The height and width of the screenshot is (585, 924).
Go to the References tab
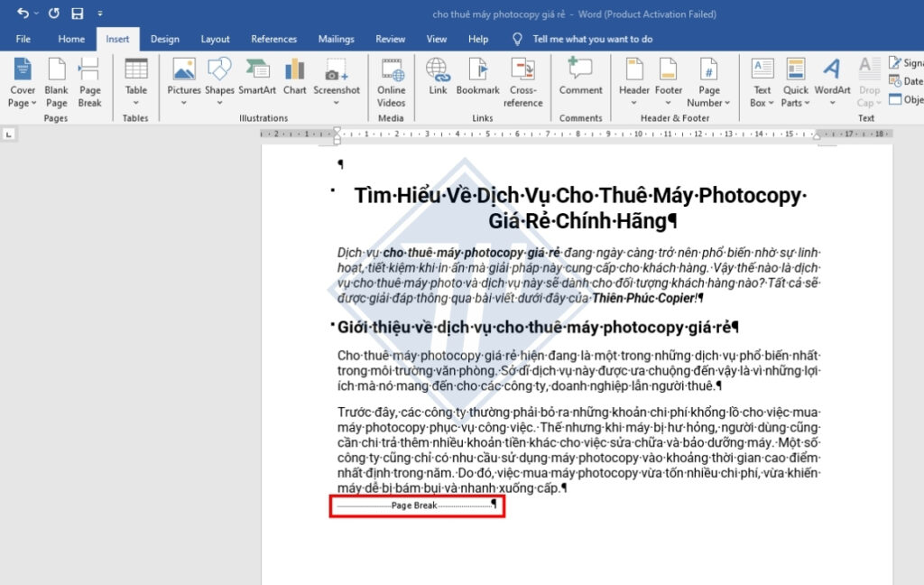click(274, 39)
